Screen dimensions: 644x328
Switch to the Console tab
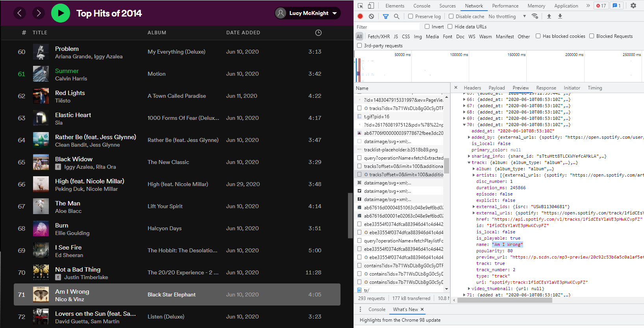(422, 6)
